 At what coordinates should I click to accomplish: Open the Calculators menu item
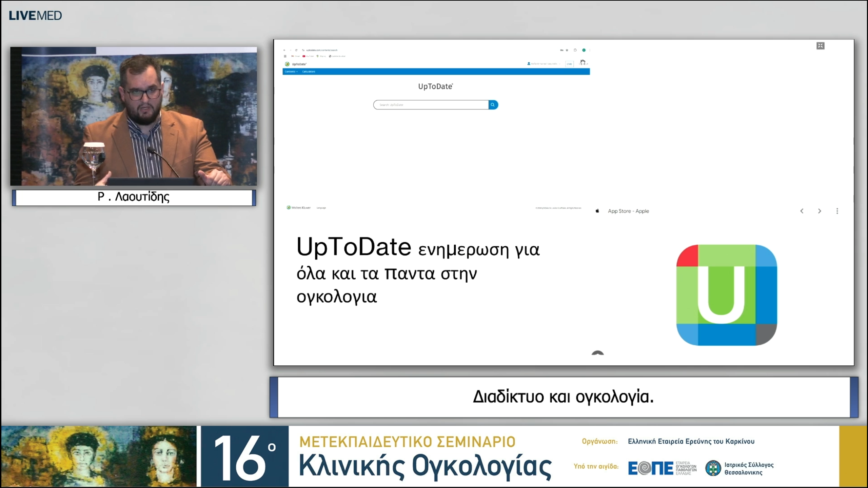pyautogui.click(x=309, y=72)
